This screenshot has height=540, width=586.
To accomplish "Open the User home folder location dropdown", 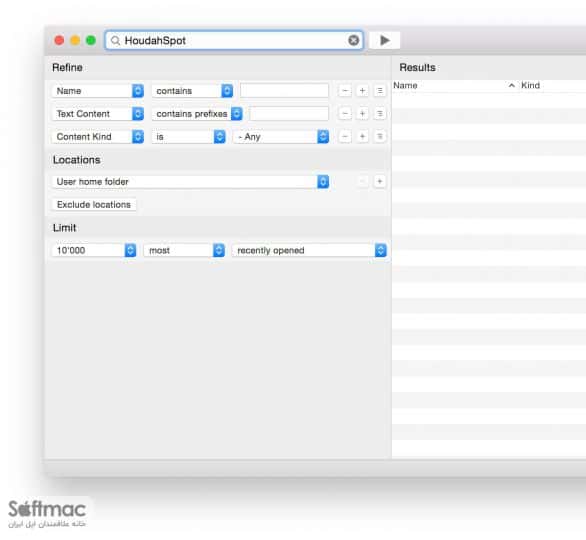I will point(190,182).
